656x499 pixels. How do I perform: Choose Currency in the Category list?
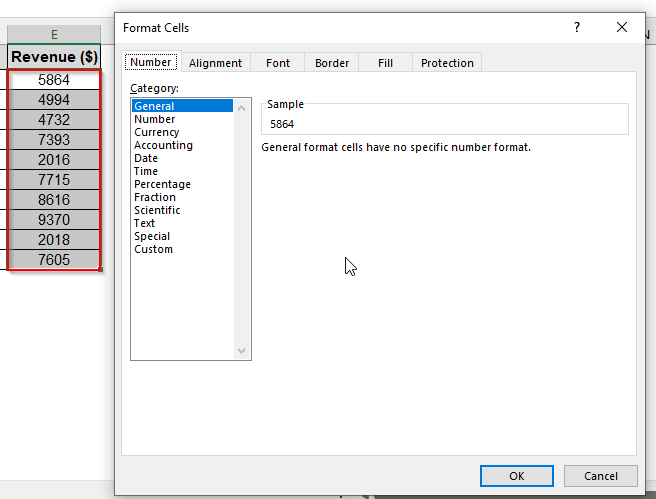[157, 132]
